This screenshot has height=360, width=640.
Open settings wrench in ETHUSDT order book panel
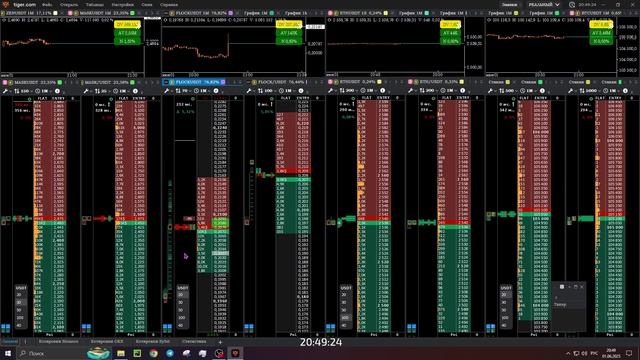coord(331,91)
